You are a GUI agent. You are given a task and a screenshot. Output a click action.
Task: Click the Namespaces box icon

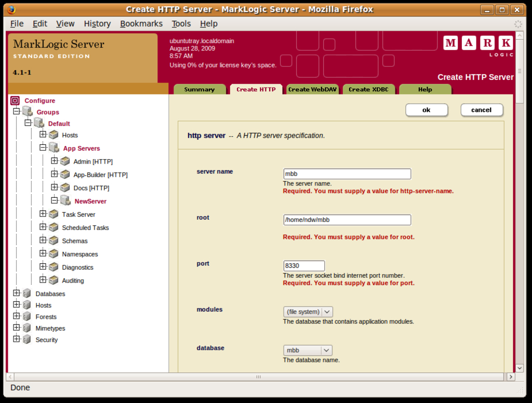(x=54, y=254)
